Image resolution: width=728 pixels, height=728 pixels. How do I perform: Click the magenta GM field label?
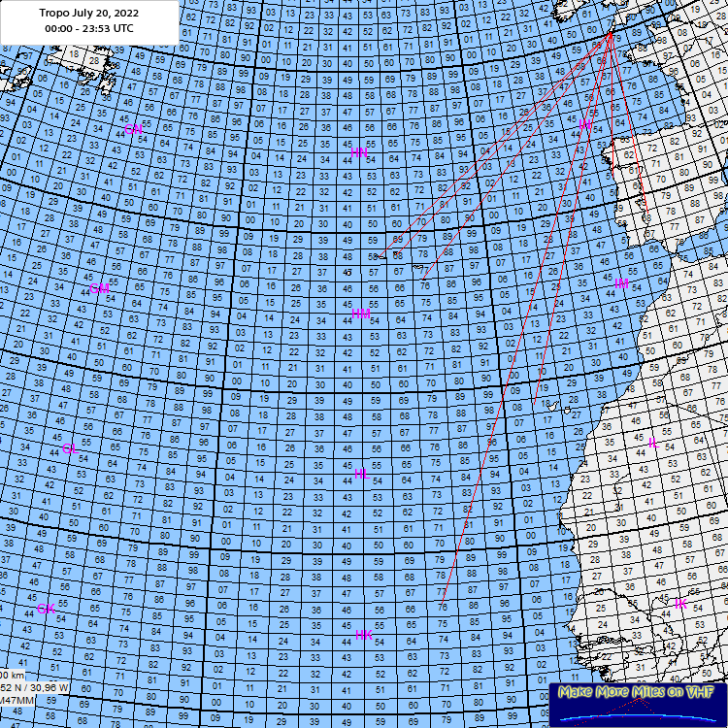(x=99, y=288)
